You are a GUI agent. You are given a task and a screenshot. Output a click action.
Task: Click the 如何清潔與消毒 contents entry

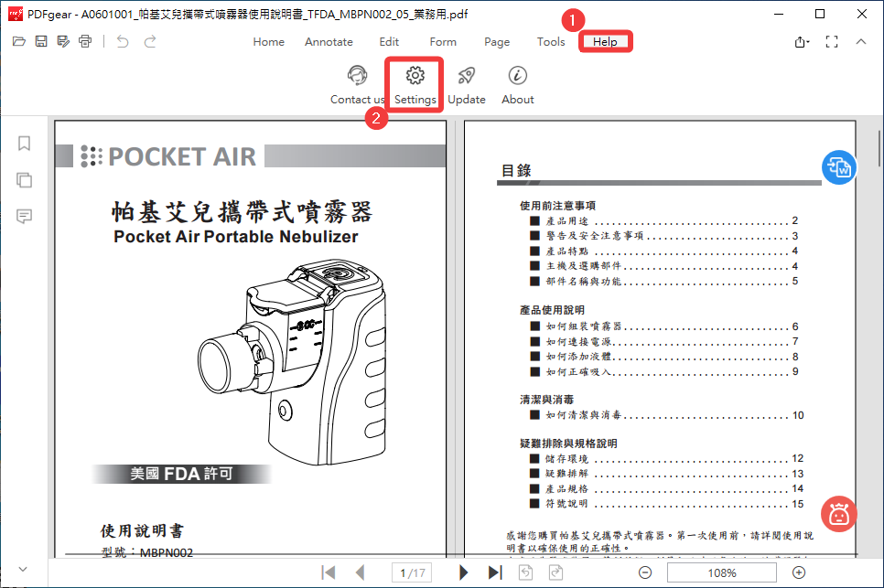(x=667, y=415)
